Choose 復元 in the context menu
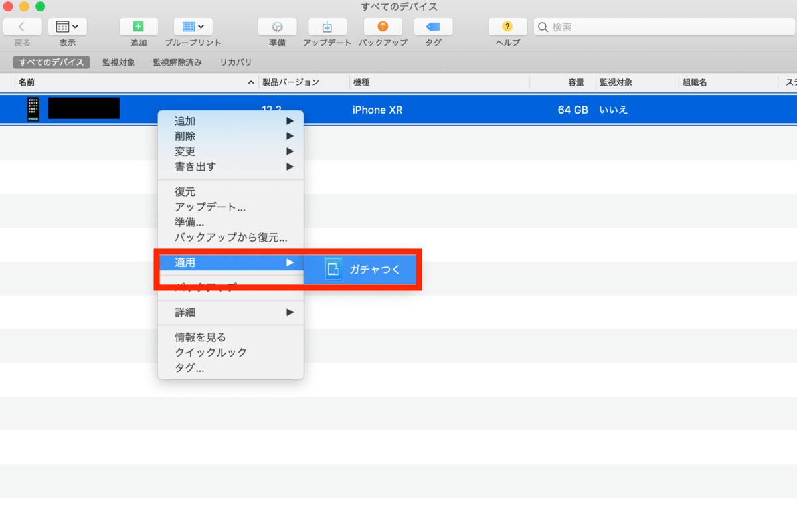797x532 pixels. (230, 192)
